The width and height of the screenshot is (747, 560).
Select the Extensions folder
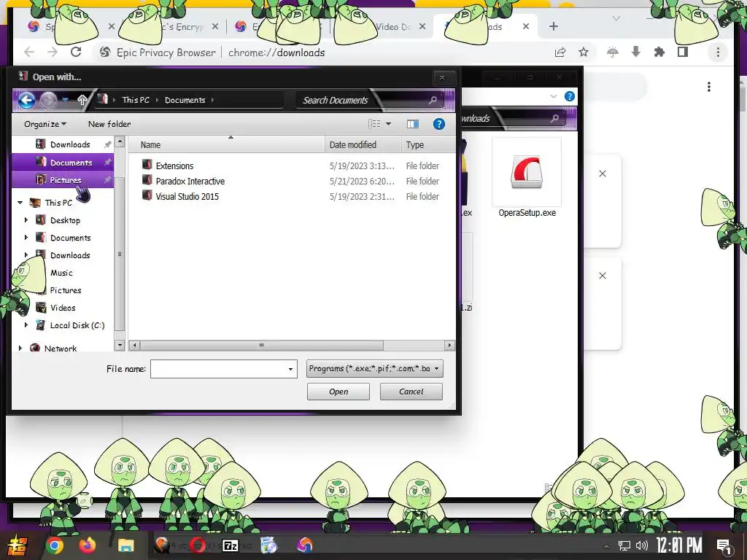(x=174, y=166)
